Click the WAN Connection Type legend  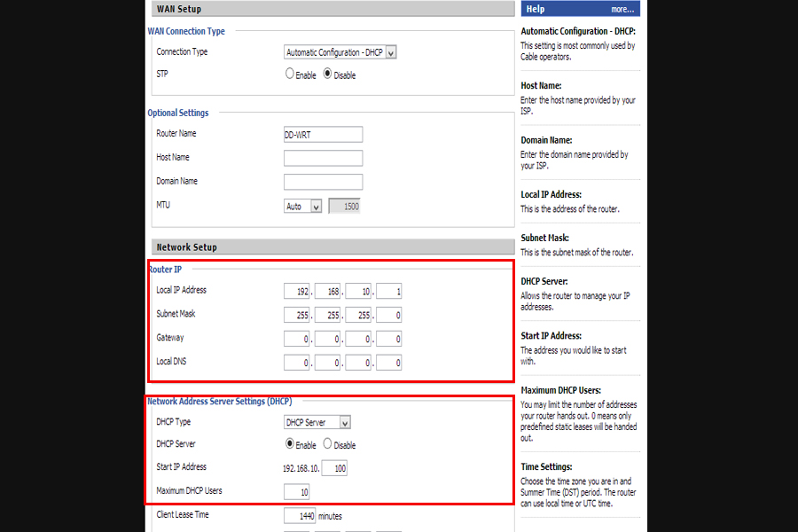(186, 31)
